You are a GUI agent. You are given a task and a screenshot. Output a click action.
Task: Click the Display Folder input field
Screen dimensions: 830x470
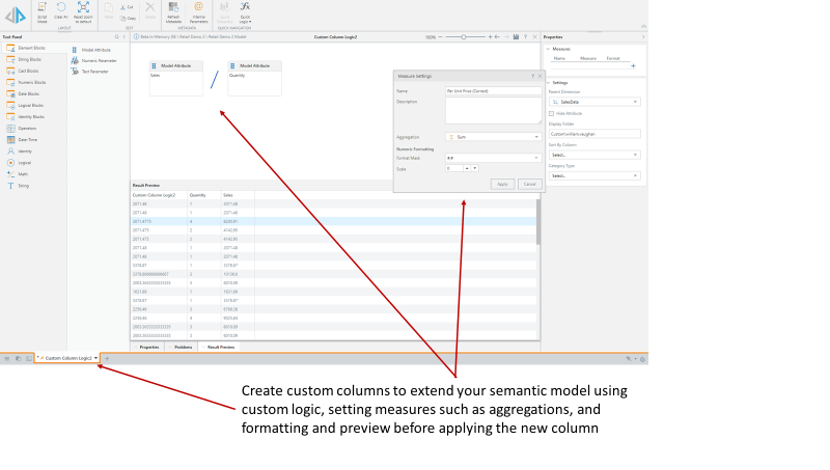[594, 134]
